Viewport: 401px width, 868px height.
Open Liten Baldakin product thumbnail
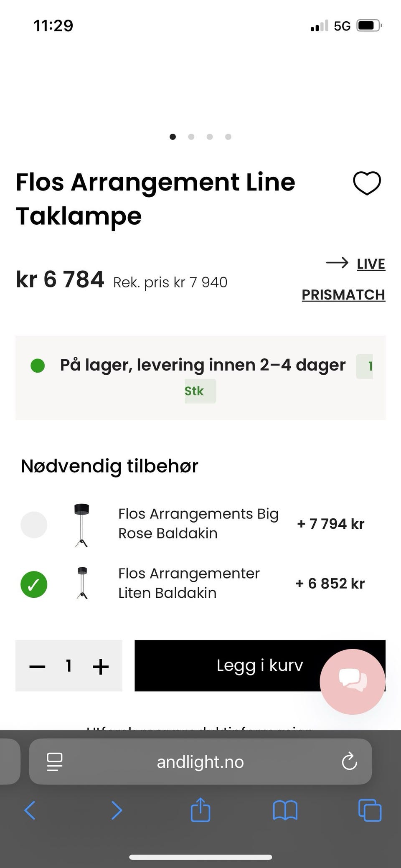(x=82, y=583)
